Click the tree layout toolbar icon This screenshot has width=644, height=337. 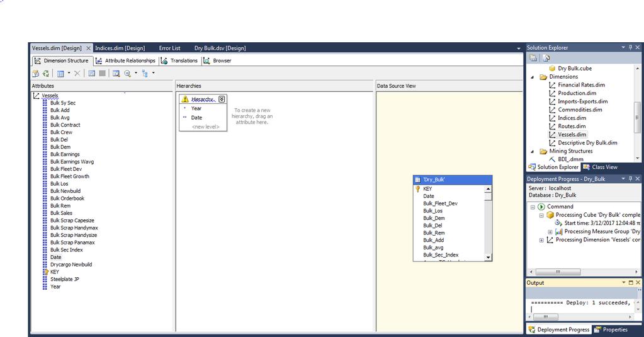145,74
